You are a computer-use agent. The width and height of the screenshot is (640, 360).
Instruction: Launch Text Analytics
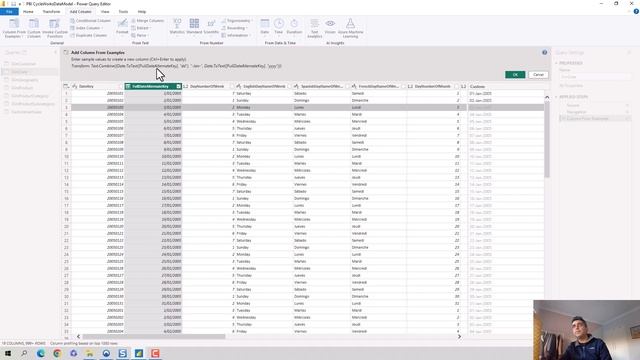tap(314, 28)
